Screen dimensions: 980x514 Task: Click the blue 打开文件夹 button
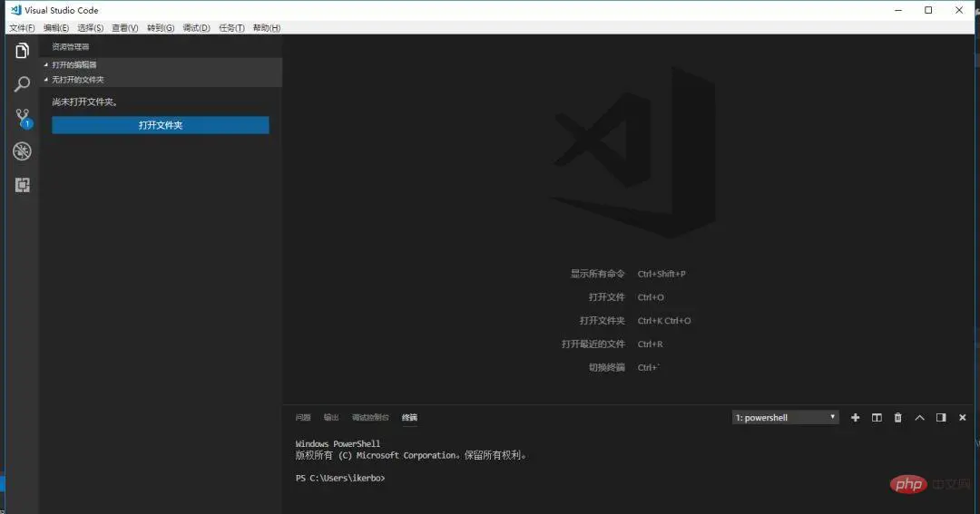coord(161,125)
